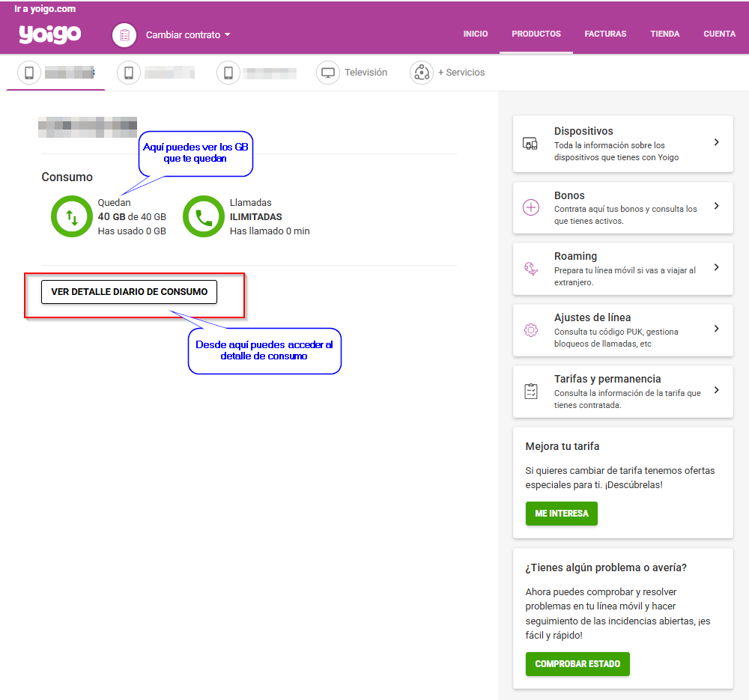Click the Bonos plus circle icon
Screen dimensions: 749x700
click(x=531, y=207)
